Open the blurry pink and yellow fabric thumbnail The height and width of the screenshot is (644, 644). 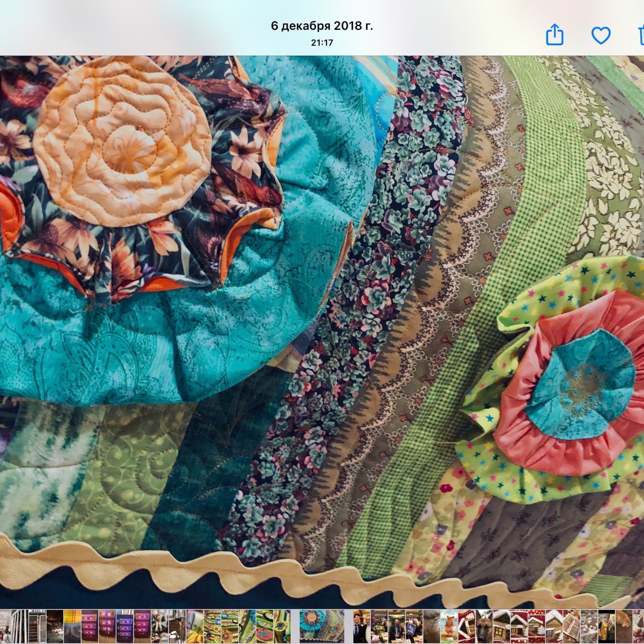coord(194,626)
